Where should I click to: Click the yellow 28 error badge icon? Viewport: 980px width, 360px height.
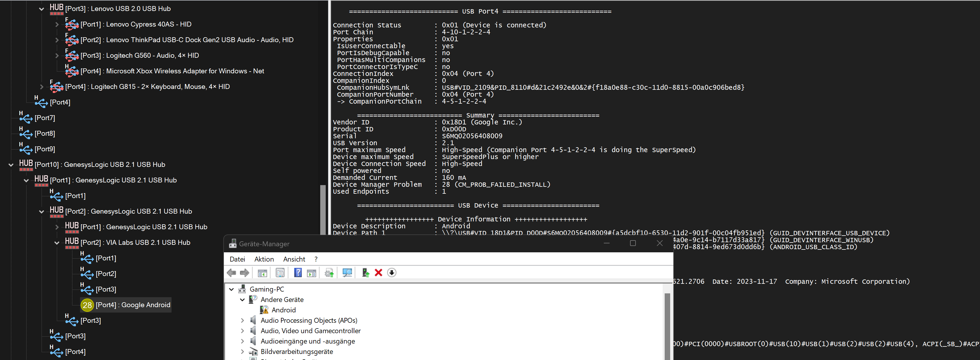tap(87, 305)
